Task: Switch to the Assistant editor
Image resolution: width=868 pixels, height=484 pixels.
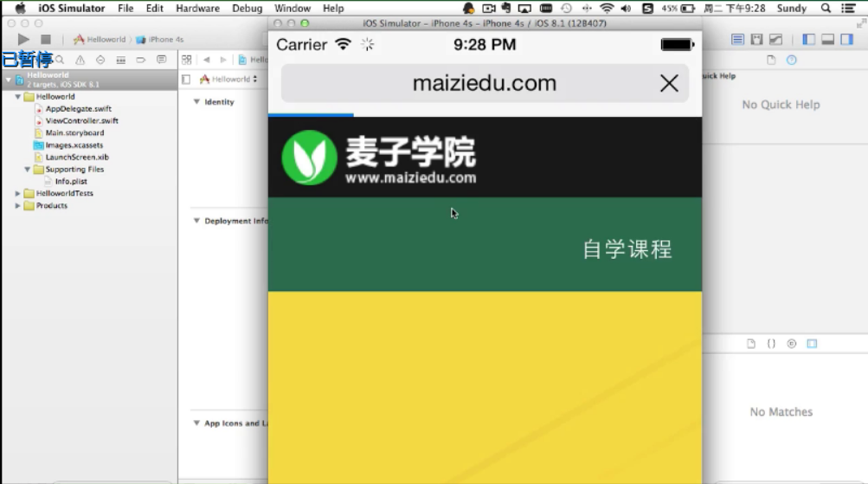Action: pos(756,39)
